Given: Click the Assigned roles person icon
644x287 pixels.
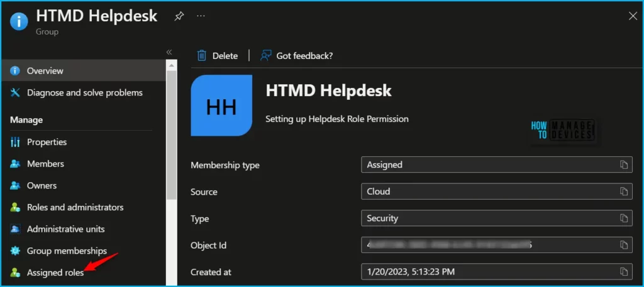Looking at the screenshot, I should (x=15, y=272).
